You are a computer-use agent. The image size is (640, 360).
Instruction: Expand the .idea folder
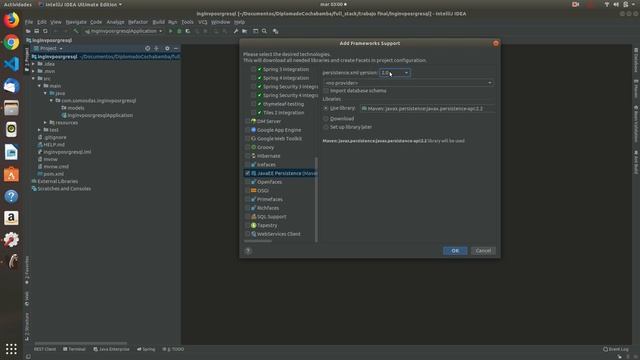coord(34,64)
